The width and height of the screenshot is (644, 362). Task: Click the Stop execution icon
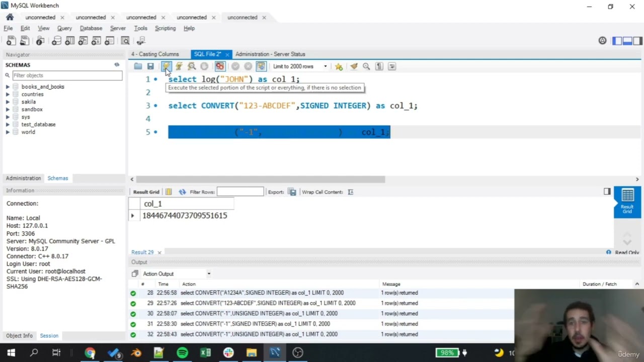(x=204, y=66)
